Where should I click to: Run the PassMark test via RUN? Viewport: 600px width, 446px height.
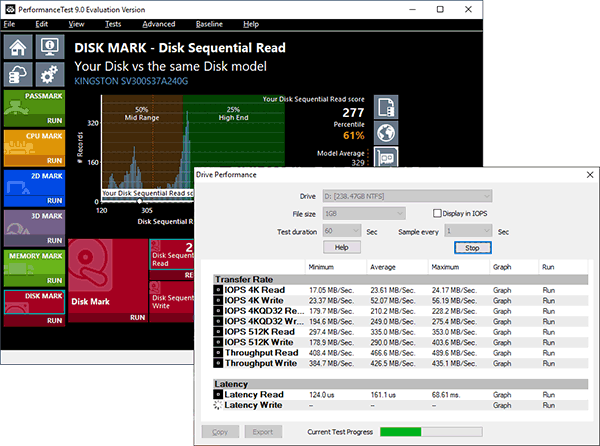(55, 121)
